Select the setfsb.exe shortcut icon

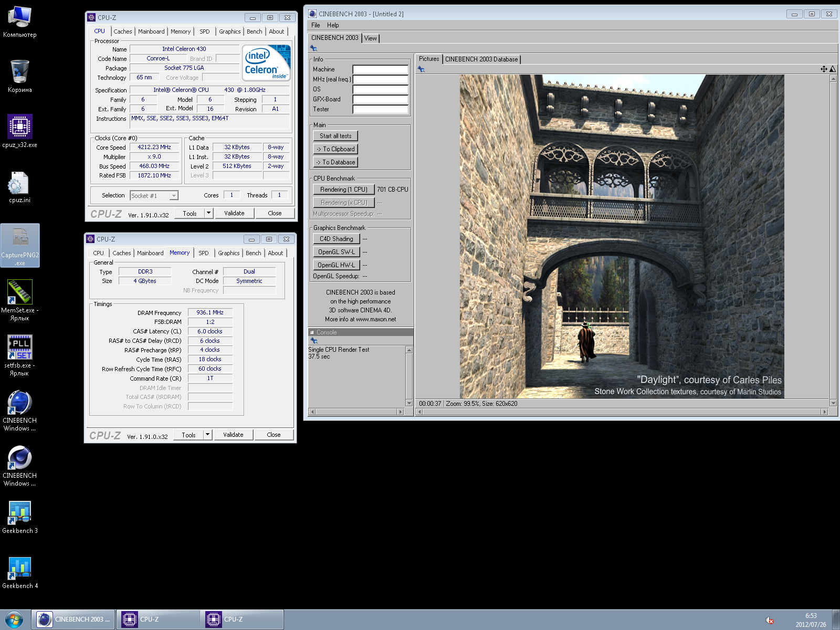point(20,355)
